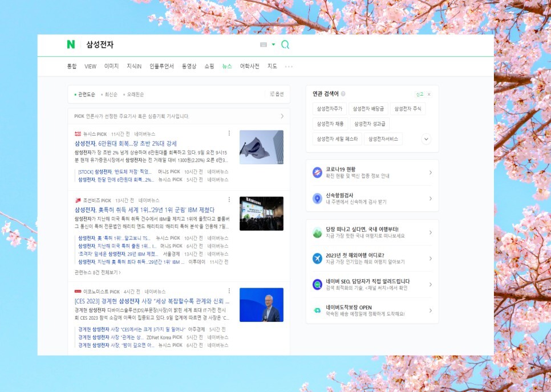Click the domestic travel mountain icon
551x392 pixels.
(317, 232)
